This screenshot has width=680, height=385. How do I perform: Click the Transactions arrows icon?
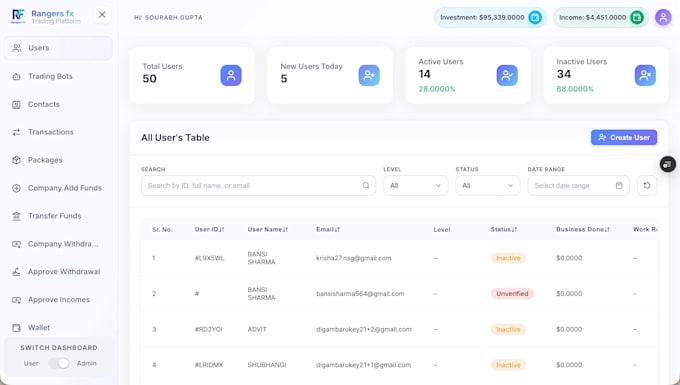coord(16,132)
